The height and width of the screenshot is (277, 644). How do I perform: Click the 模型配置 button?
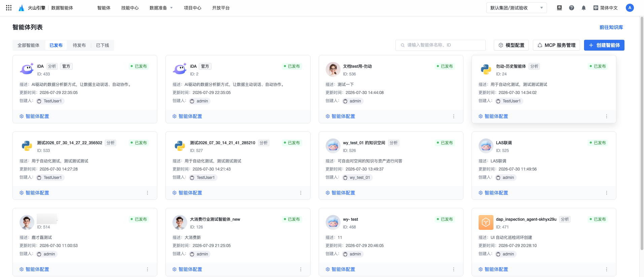(511, 45)
